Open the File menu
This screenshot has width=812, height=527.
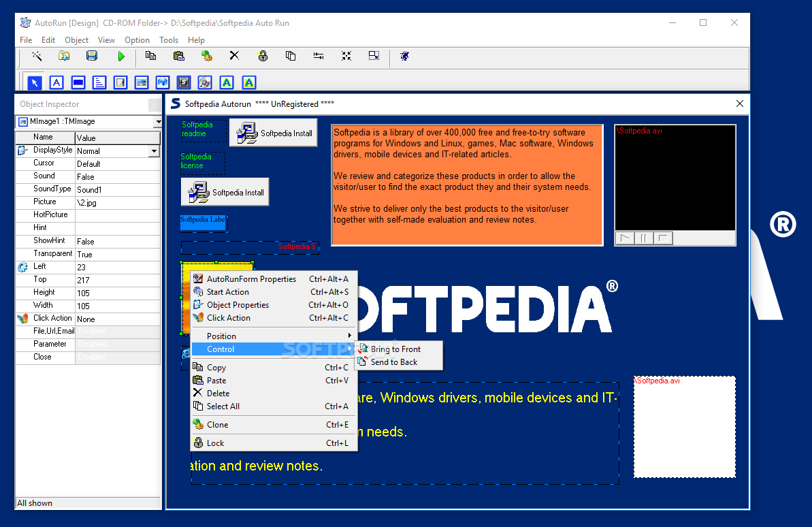(x=26, y=40)
